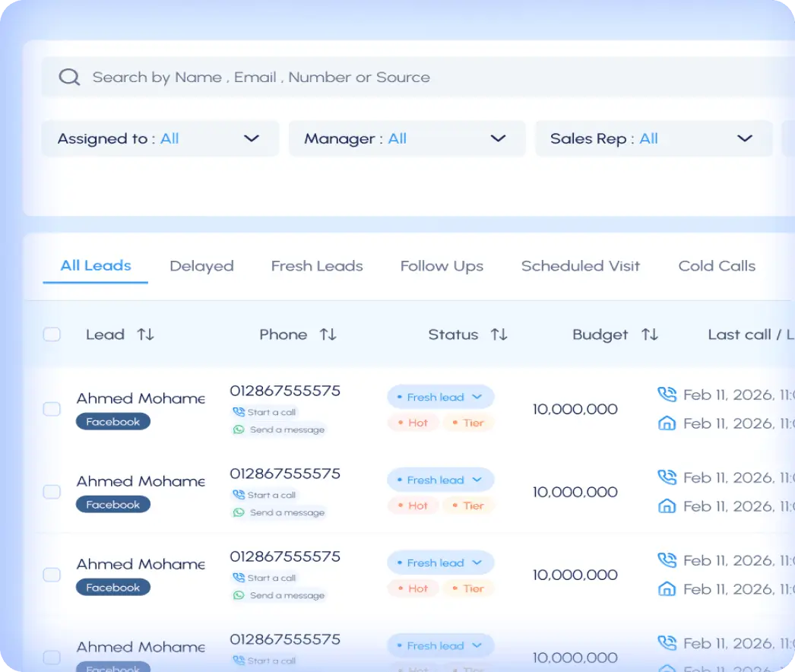Check the first lead's row checkbox
Viewport: 795px width, 672px height.
pyautogui.click(x=52, y=409)
